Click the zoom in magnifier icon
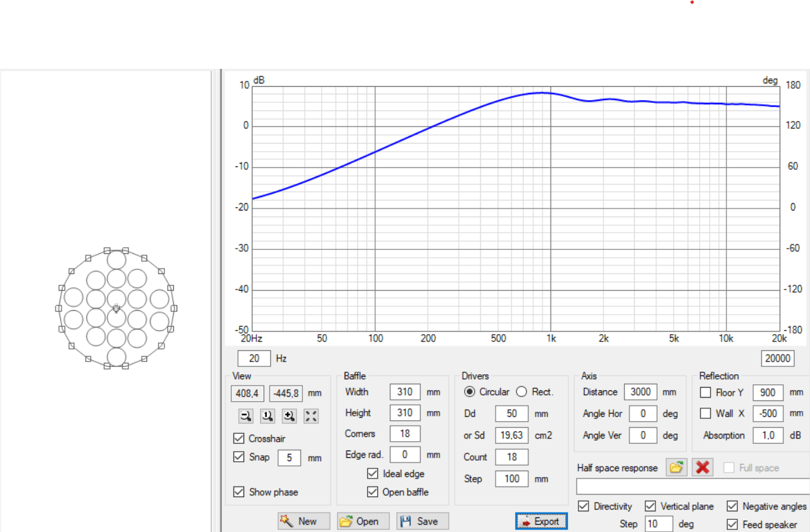Image resolution: width=810 pixels, height=532 pixels. point(289,416)
